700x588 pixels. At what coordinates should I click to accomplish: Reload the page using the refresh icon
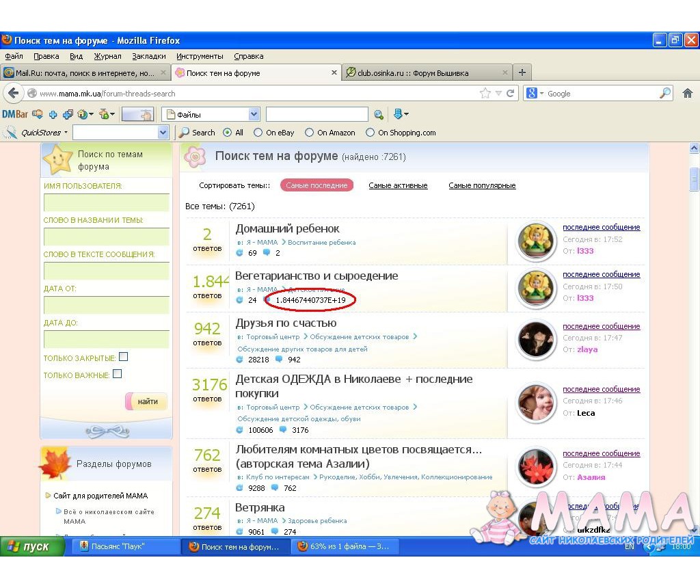pyautogui.click(x=510, y=94)
